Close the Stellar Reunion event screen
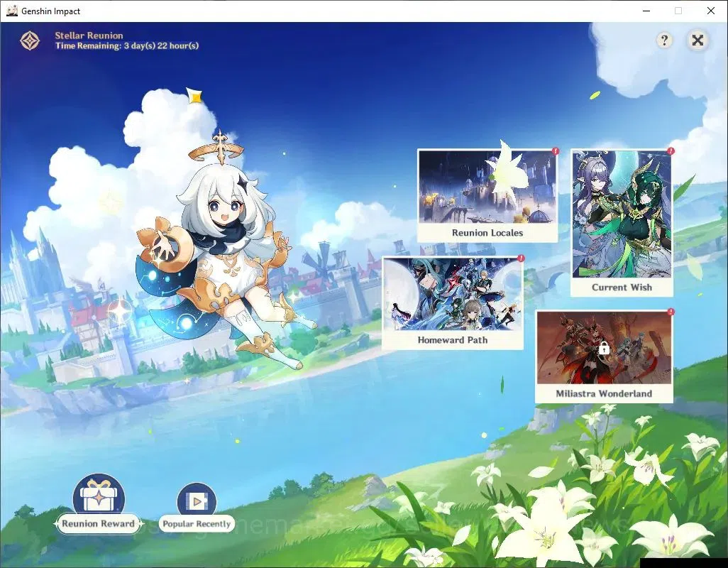Image resolution: width=728 pixels, height=568 pixels. 697,40
